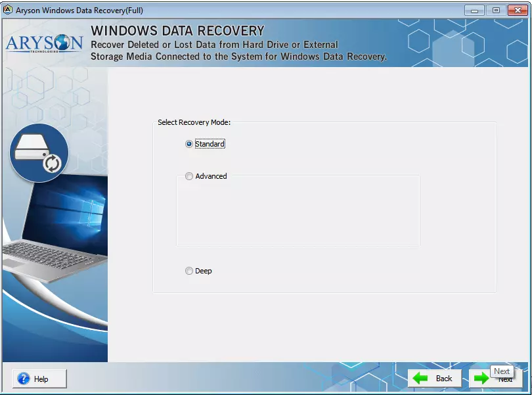Click the Next tooltip label
The width and height of the screenshot is (532, 395).
pyautogui.click(x=501, y=371)
